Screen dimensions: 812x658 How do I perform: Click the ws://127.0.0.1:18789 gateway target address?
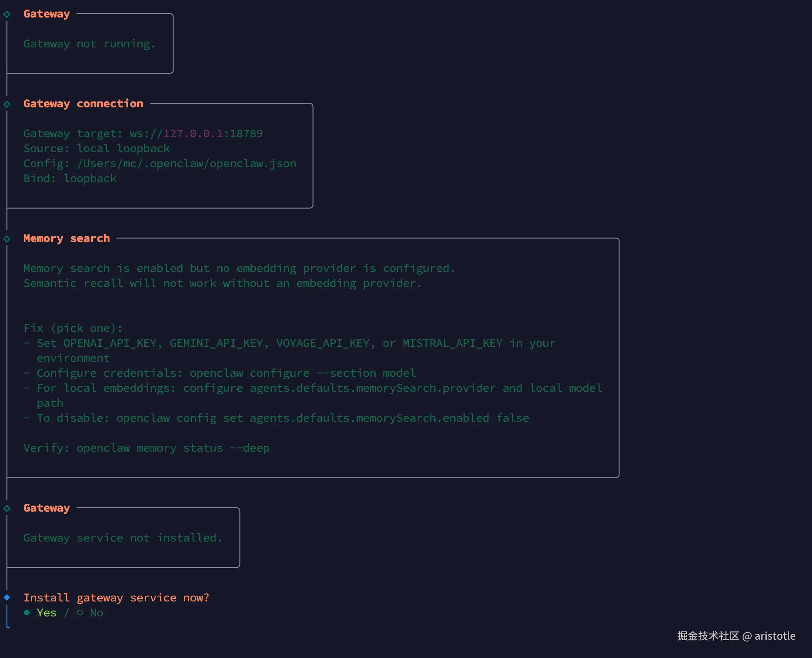click(196, 134)
